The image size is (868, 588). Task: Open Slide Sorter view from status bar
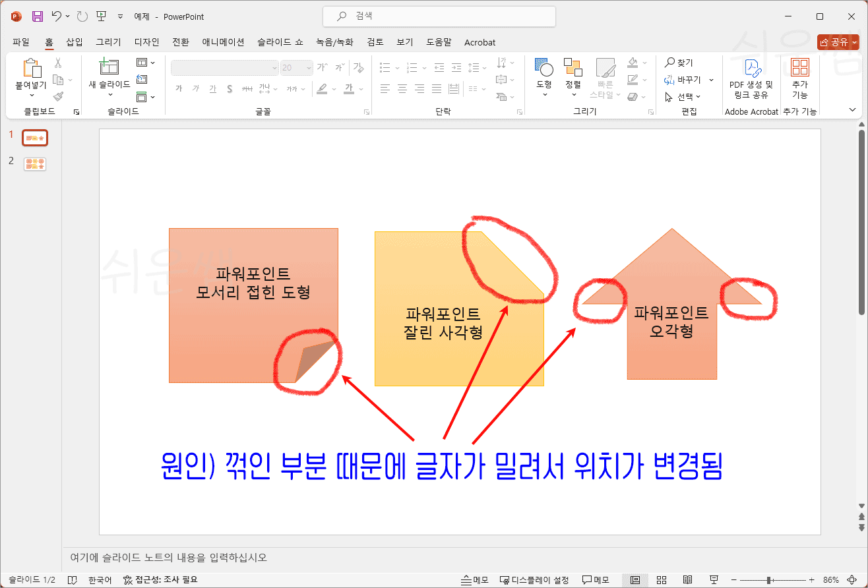[660, 579]
